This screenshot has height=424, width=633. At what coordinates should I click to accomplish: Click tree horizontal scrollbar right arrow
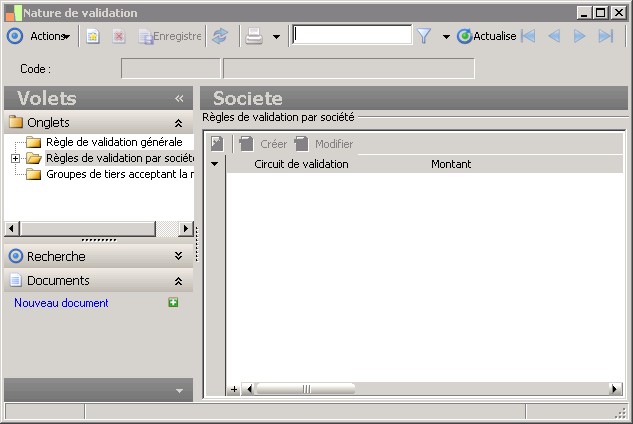click(x=185, y=229)
